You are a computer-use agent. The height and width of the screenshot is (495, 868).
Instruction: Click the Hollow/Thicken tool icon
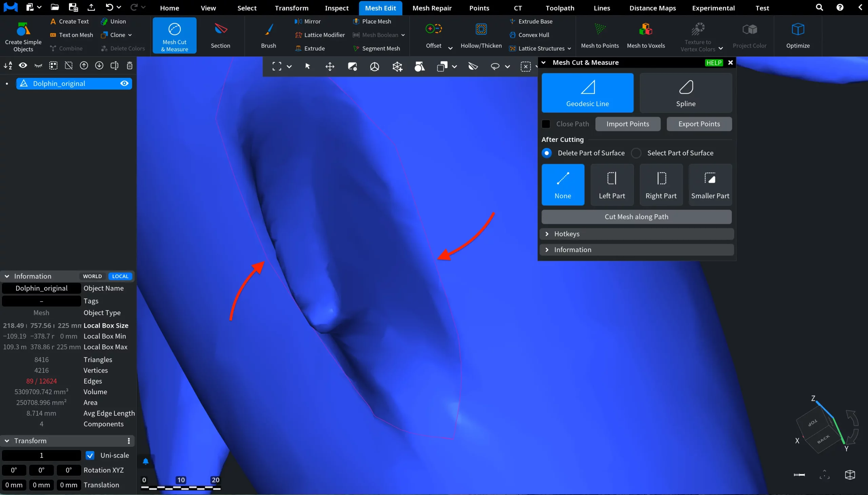pos(481,30)
